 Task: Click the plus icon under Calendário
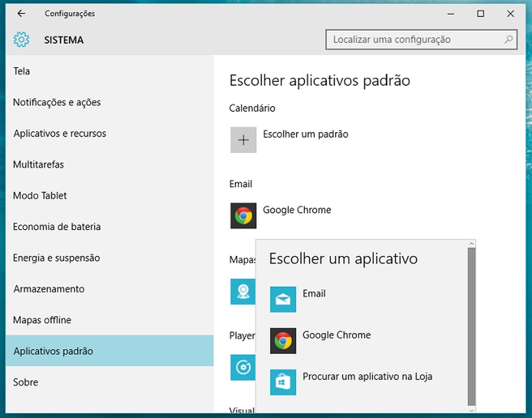[243, 139]
